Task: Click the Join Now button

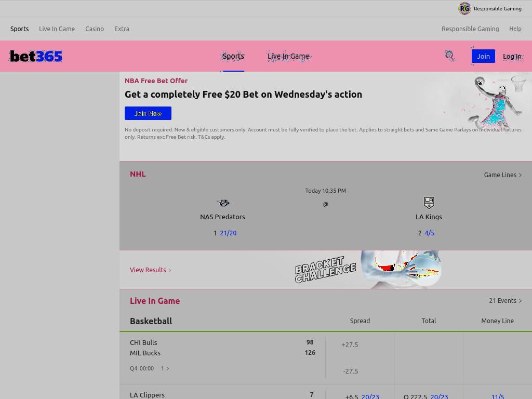Action: tap(148, 113)
